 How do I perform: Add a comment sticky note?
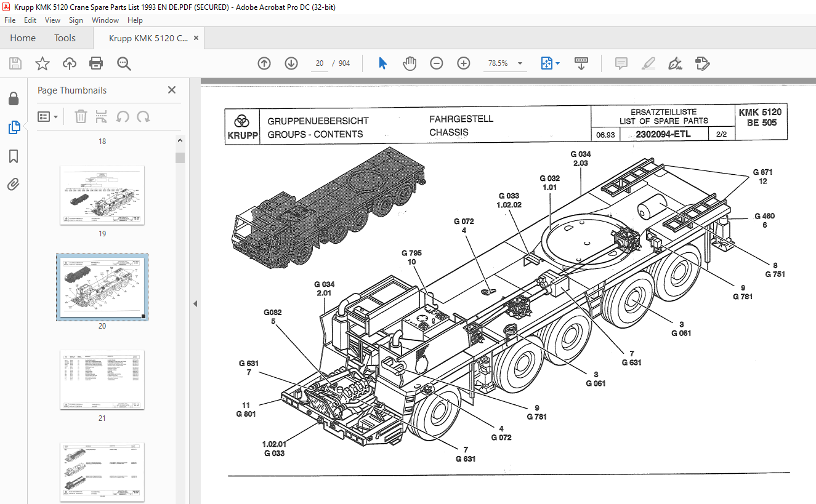coord(621,63)
